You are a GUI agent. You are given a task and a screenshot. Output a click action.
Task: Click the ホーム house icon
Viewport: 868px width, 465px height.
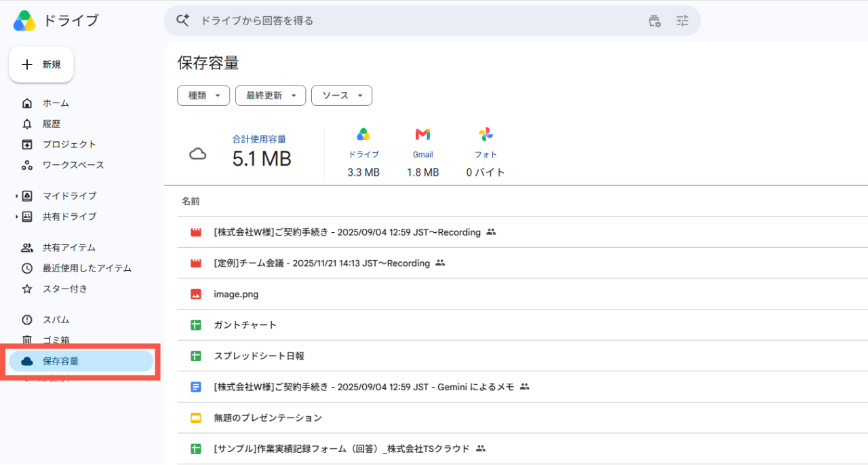tap(27, 103)
